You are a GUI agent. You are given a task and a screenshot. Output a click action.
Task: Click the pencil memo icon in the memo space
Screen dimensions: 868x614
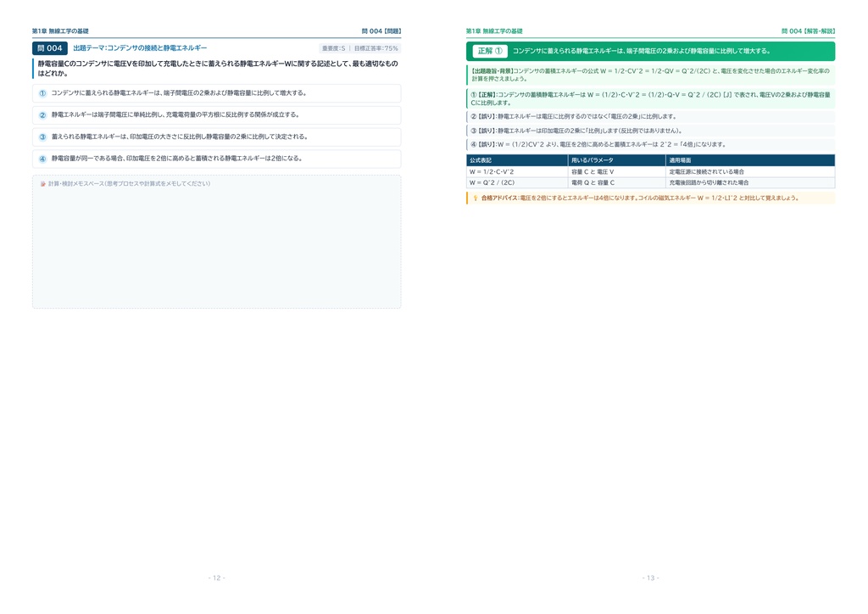(x=43, y=184)
